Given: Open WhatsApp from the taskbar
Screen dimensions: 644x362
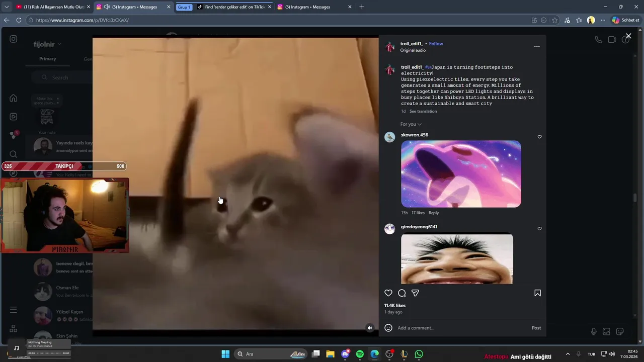Looking at the screenshot, I should coord(419,354).
